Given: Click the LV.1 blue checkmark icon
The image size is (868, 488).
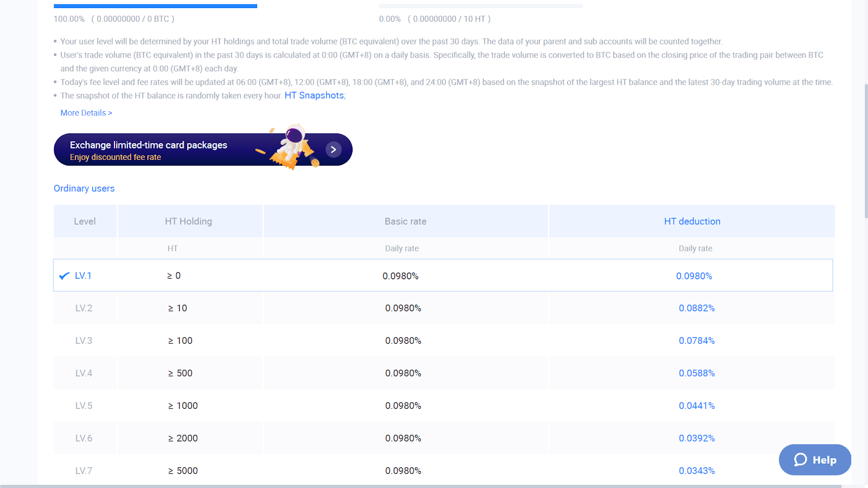Looking at the screenshot, I should coord(64,276).
